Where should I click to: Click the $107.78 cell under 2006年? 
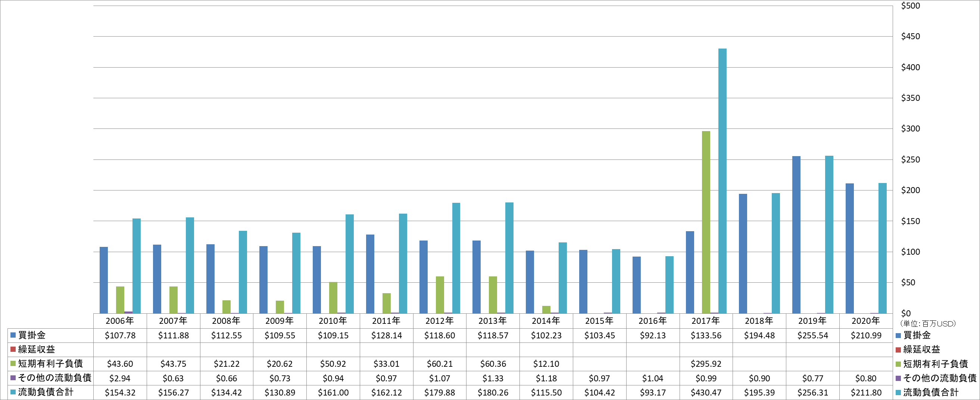pyautogui.click(x=120, y=336)
